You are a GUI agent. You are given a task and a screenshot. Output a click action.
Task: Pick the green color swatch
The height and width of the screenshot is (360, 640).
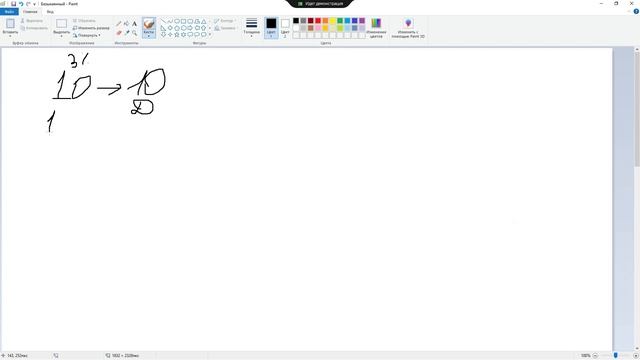click(x=340, y=21)
